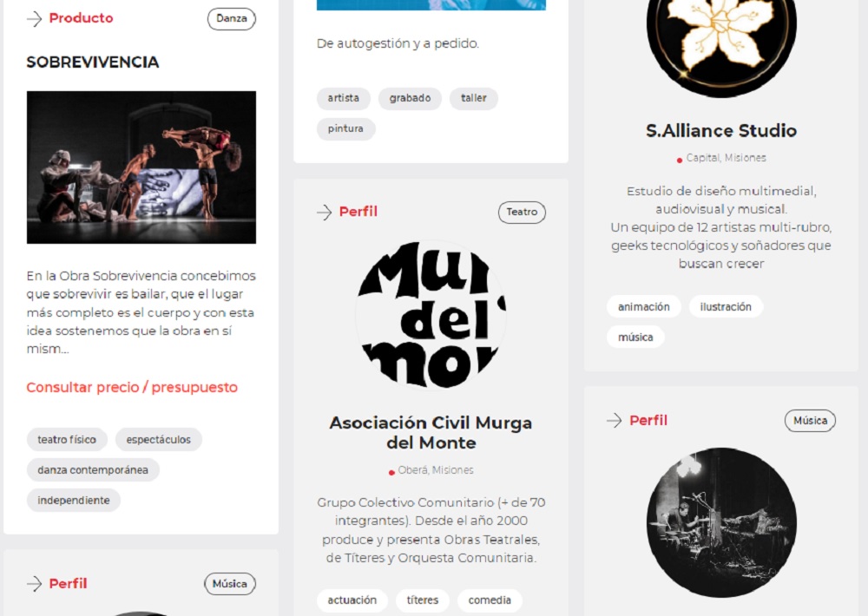Click the arrow icon beside Teatro Perfil
The width and height of the screenshot is (868, 616).
pos(325,212)
